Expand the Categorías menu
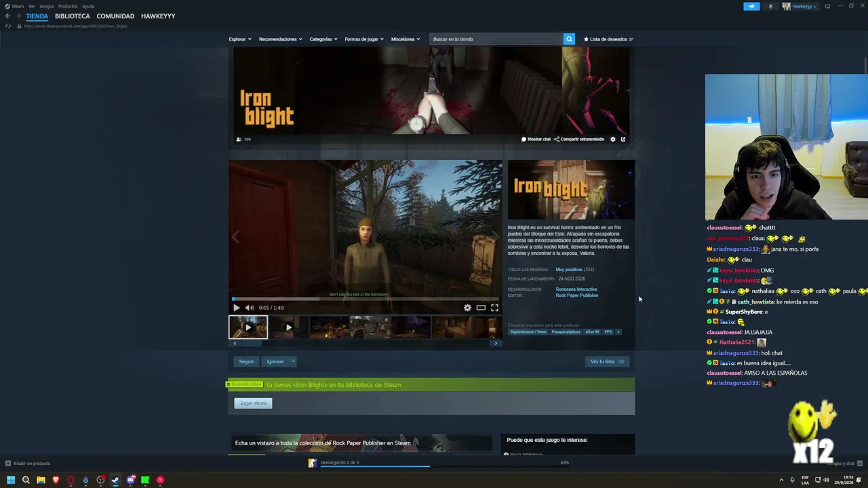Screen dimensions: 868x488 pyautogui.click(x=323, y=39)
